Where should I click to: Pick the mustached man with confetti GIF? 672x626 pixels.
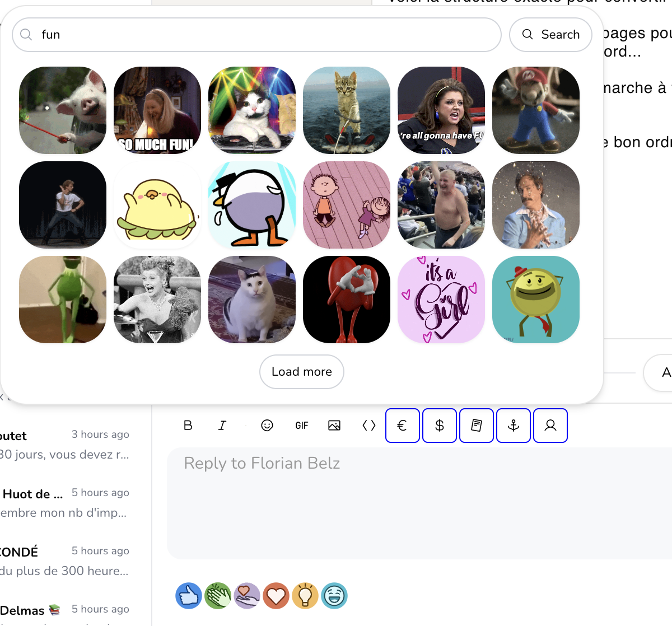point(536,205)
